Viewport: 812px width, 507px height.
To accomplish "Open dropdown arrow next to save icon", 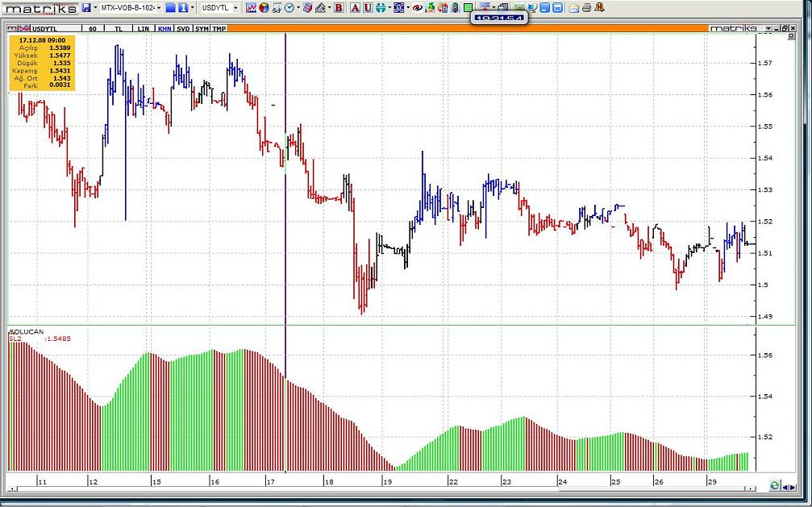I will (96, 7).
